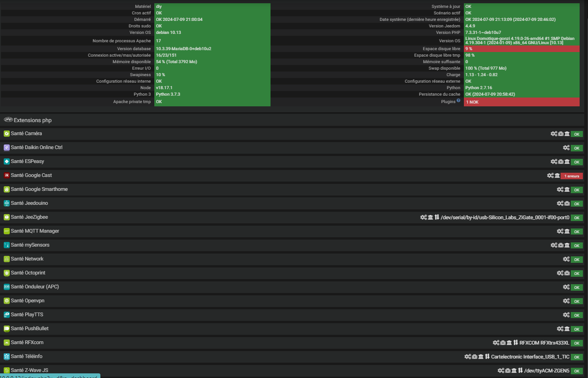Click the gears icon in Santé Daikin Online Ctrl row

tap(566, 148)
